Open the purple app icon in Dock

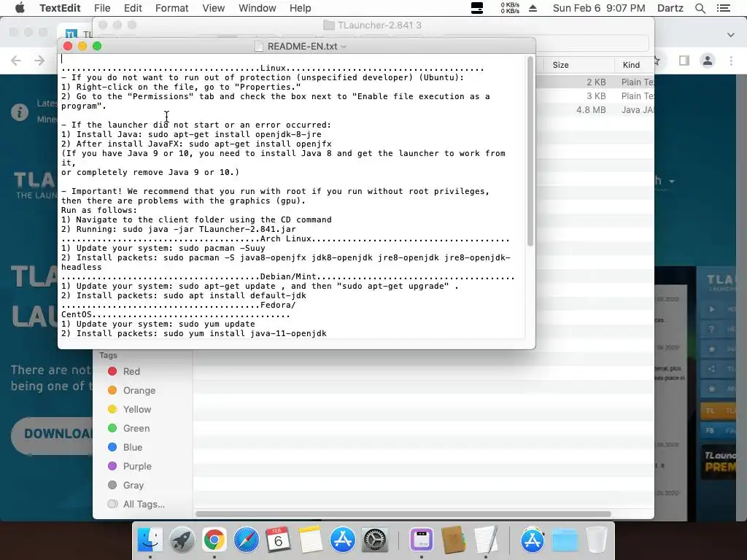(421, 540)
